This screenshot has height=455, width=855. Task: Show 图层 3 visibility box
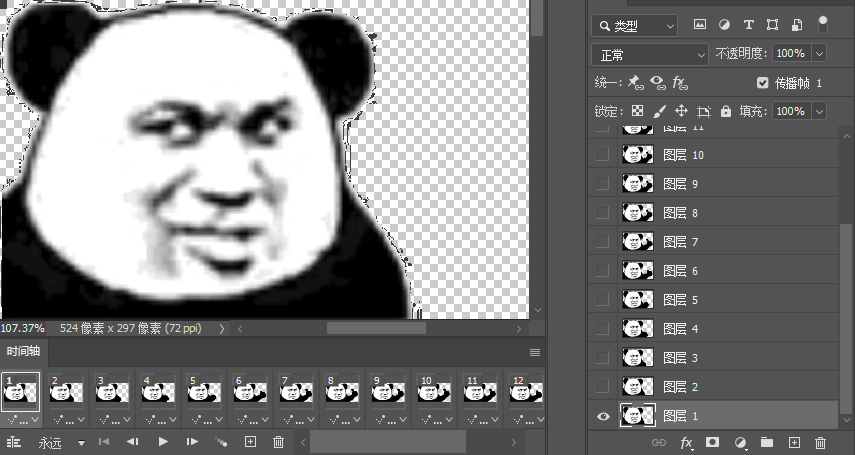pyautogui.click(x=602, y=358)
